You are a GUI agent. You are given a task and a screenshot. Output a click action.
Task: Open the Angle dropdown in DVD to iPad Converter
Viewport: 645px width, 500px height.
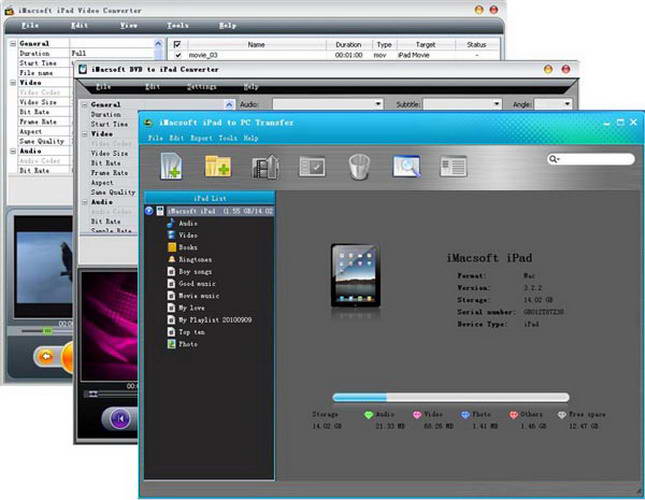pyautogui.click(x=553, y=104)
